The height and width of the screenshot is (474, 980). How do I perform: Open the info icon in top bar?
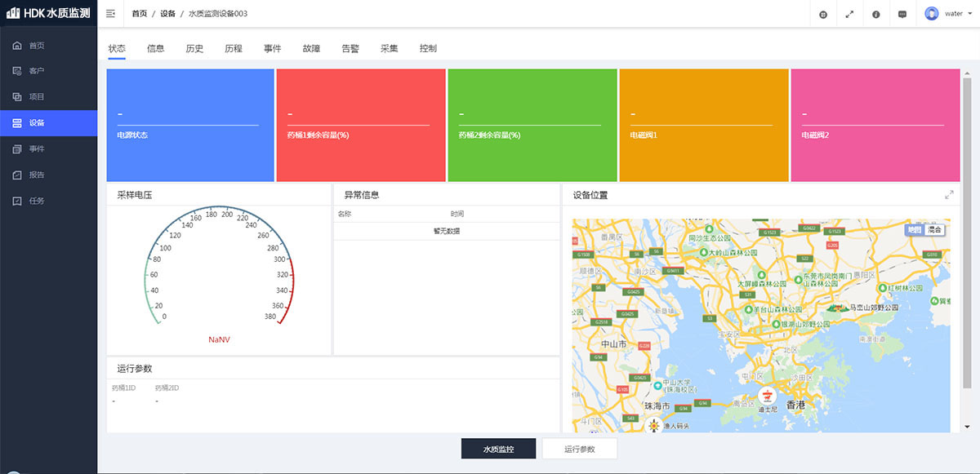875,14
